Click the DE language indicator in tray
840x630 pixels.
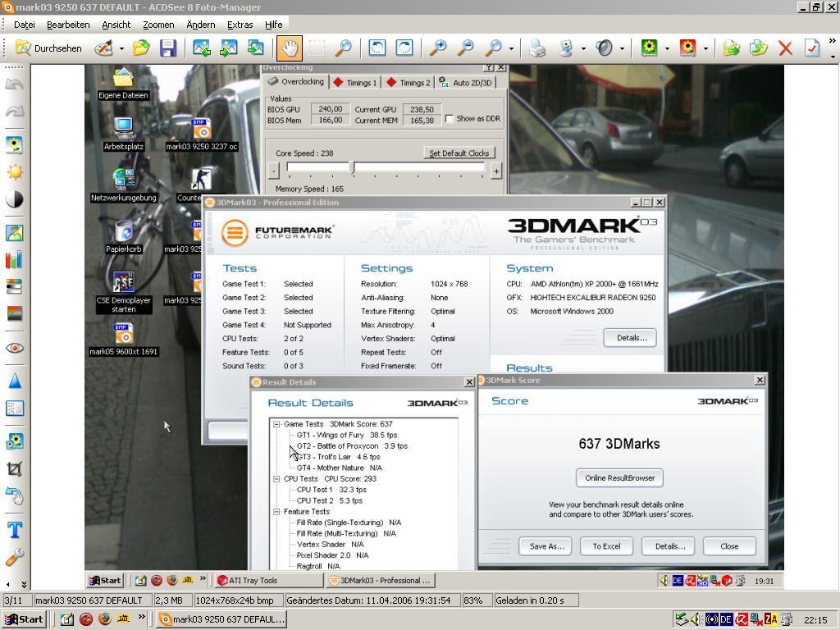pyautogui.click(x=726, y=619)
